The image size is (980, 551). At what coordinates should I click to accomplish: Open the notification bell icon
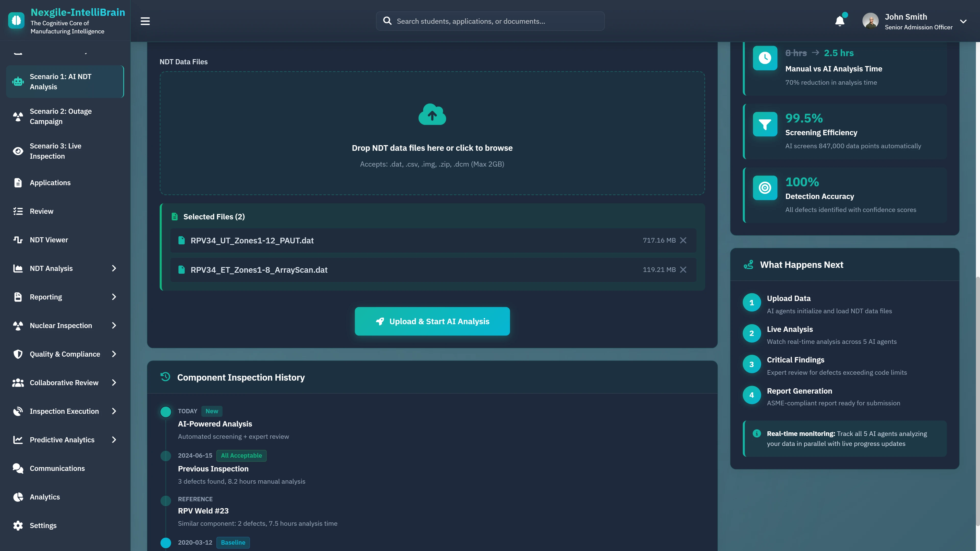840,21
